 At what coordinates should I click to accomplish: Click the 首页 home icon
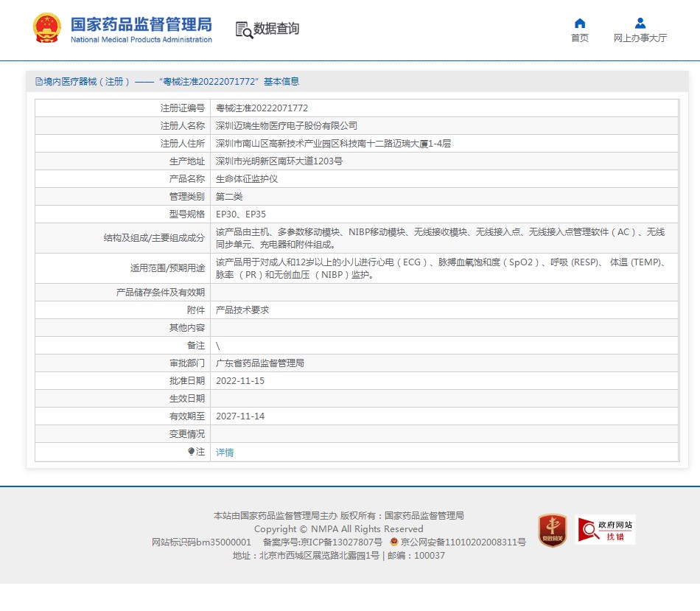coord(579,24)
